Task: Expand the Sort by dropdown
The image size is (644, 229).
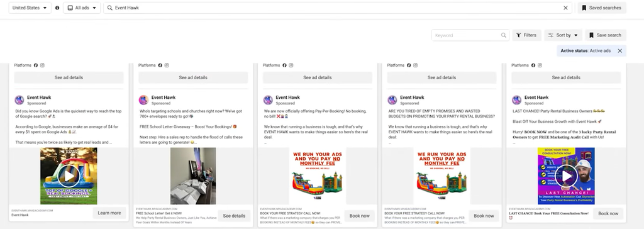Action: coord(563,35)
